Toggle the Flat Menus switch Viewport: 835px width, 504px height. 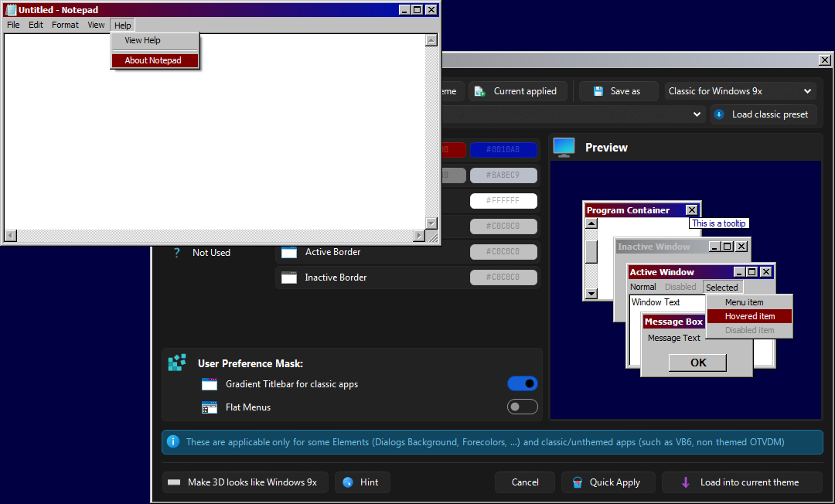(x=523, y=407)
